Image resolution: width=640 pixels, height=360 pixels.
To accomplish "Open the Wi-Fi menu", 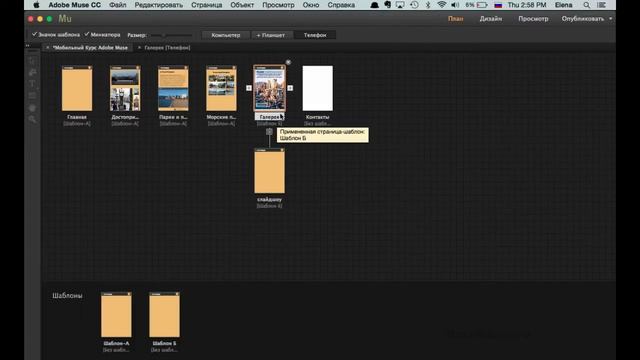I will 441,5.
